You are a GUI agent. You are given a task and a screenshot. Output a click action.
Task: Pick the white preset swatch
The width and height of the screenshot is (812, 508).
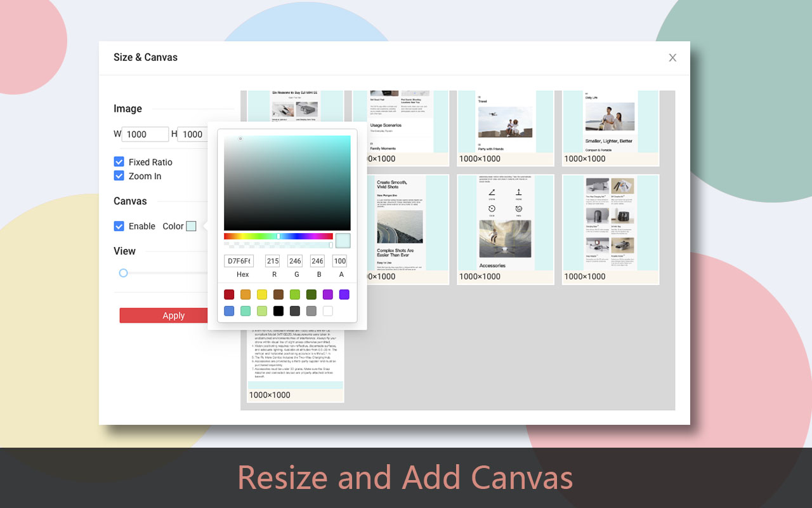tap(328, 311)
